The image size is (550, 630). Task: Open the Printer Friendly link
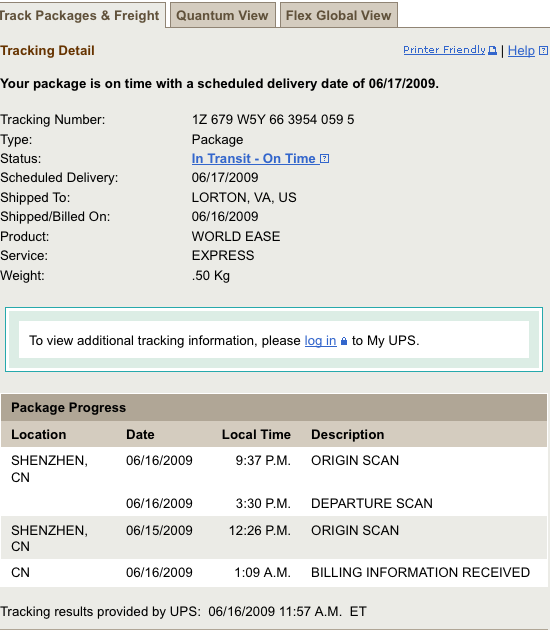point(444,50)
